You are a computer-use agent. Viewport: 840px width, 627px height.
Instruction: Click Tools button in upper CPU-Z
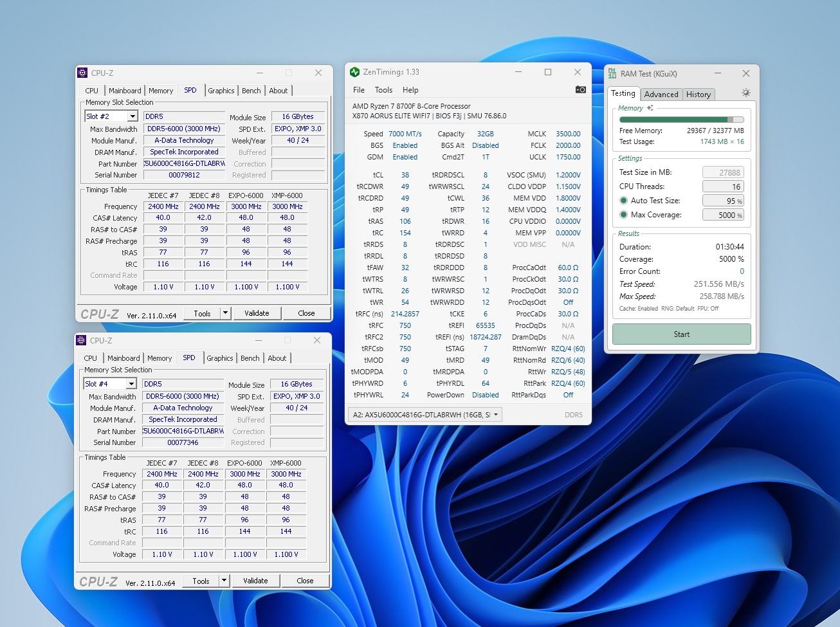click(x=202, y=313)
